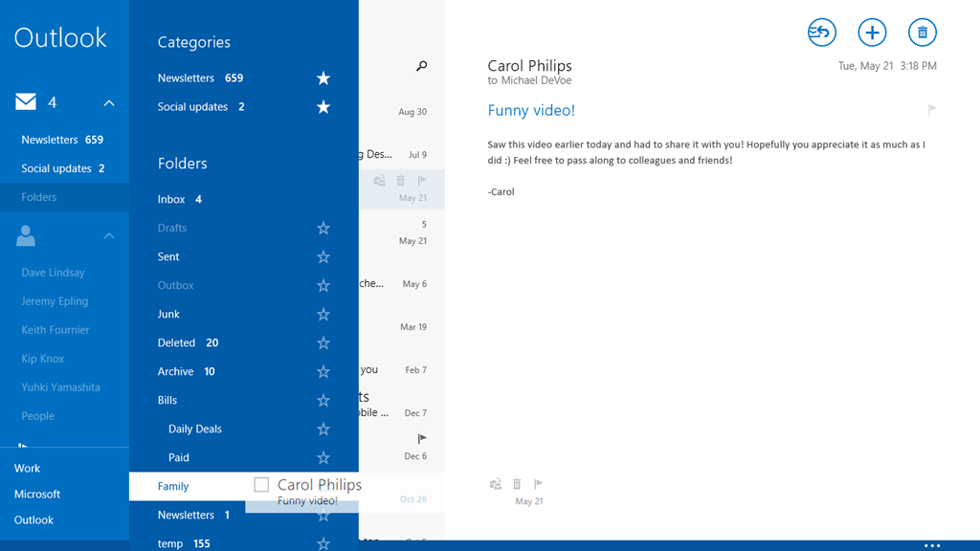The image size is (980, 551).
Task: Open more options ellipsis at bottom right
Action: [x=932, y=545]
